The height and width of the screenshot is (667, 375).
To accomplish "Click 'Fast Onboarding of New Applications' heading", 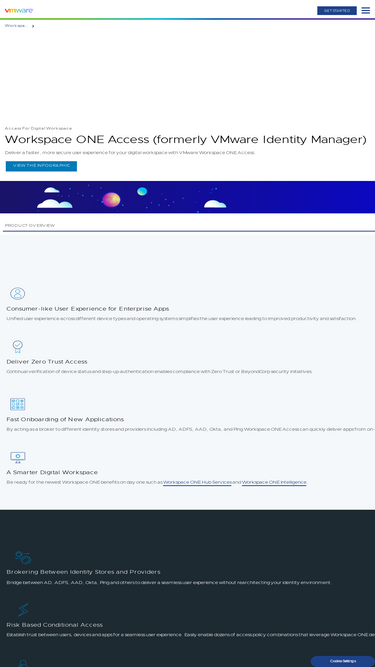I will [65, 419].
